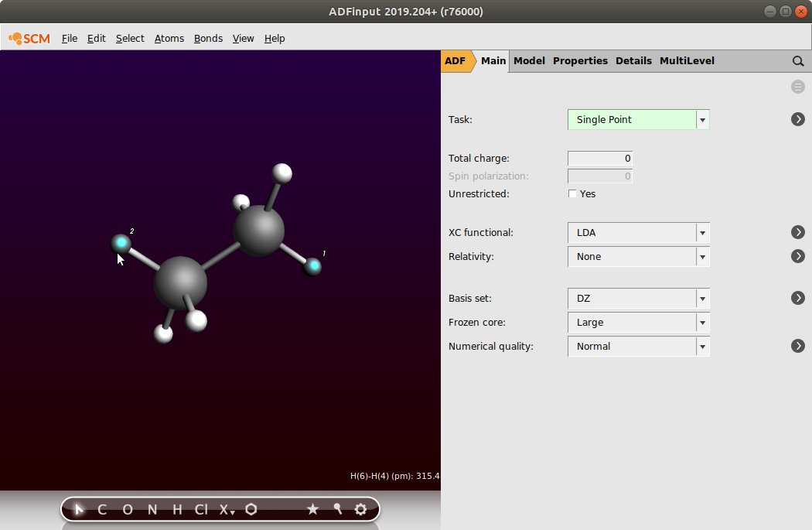Image resolution: width=812 pixels, height=530 pixels.
Task: Select the hexagon ring structure tool
Action: (251, 509)
